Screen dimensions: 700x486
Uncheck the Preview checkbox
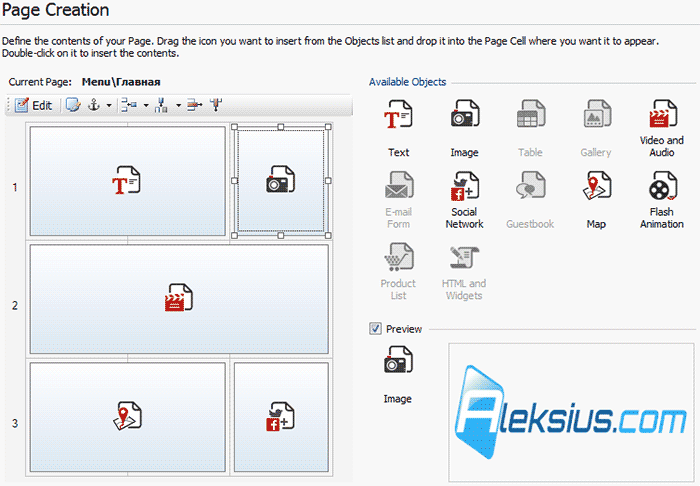point(375,328)
